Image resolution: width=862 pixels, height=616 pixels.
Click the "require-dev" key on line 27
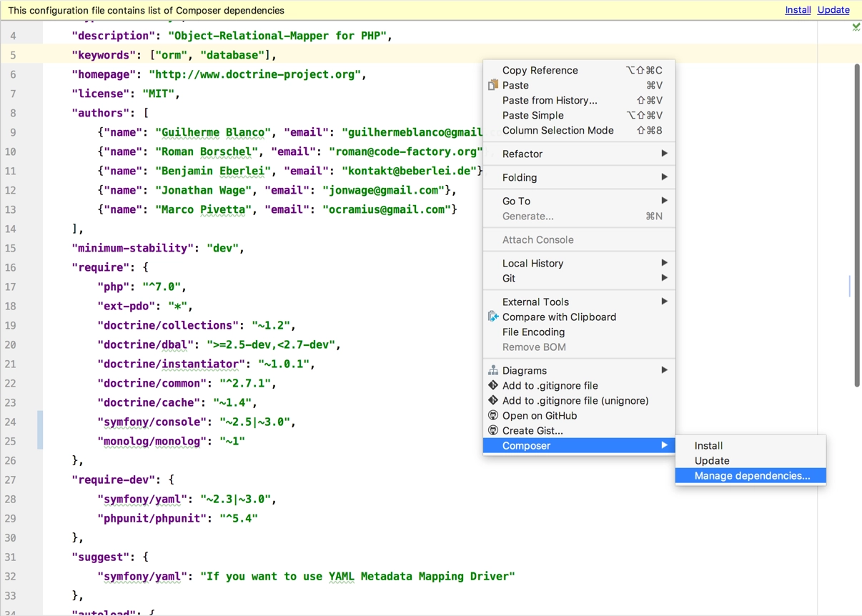[114, 480]
